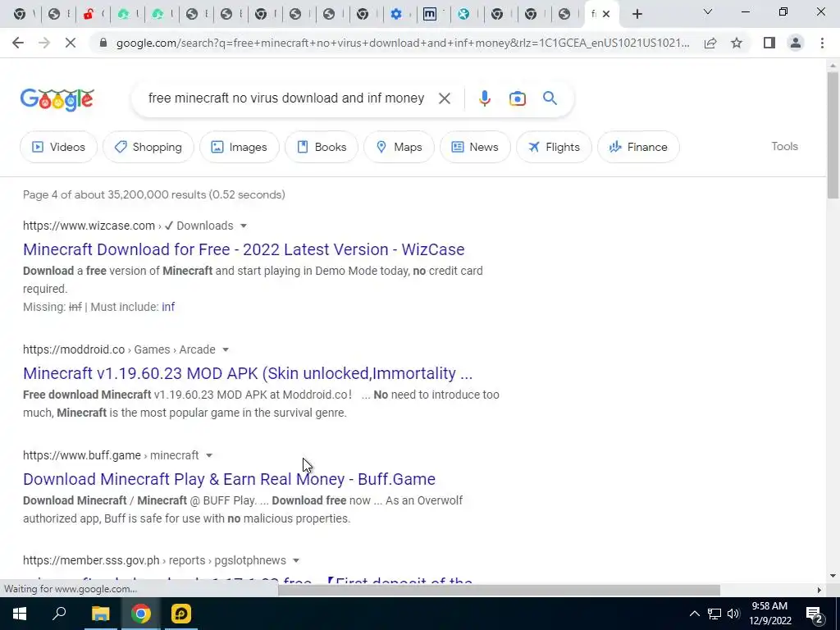Filter results by Maps

coord(399,147)
